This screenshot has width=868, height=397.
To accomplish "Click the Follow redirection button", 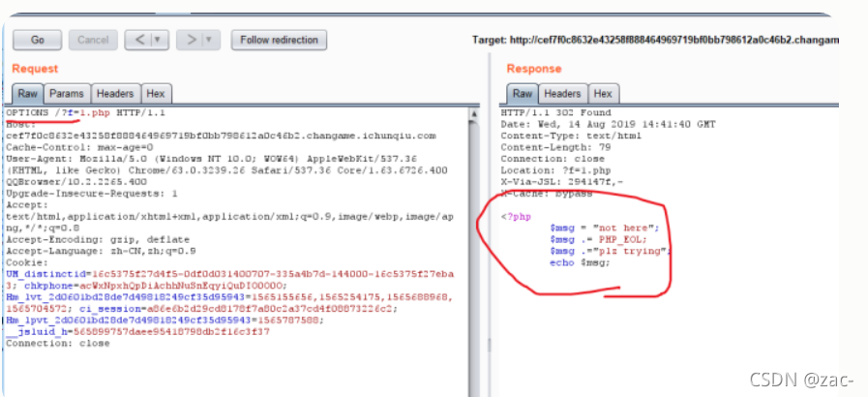I will [x=279, y=40].
